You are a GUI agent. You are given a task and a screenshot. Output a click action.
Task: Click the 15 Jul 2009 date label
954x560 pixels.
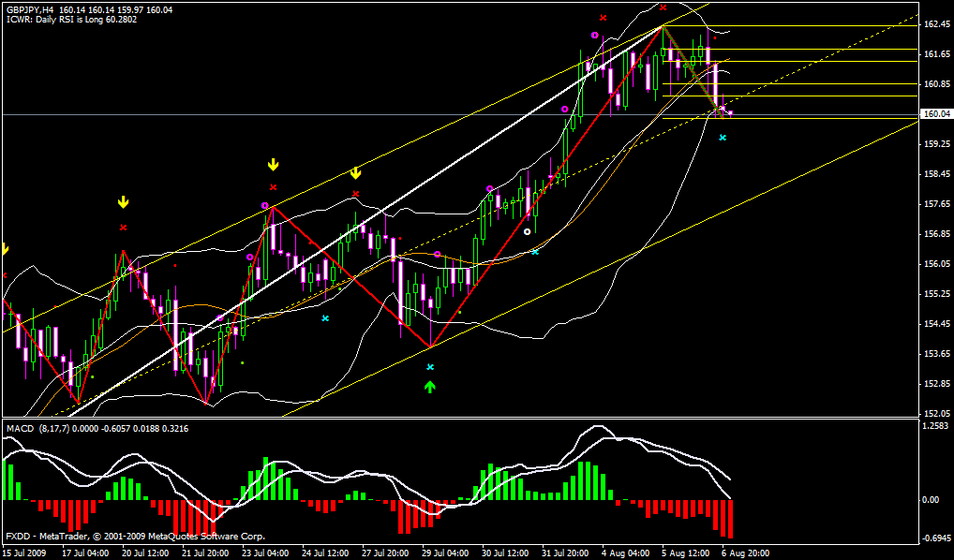pos(23,553)
